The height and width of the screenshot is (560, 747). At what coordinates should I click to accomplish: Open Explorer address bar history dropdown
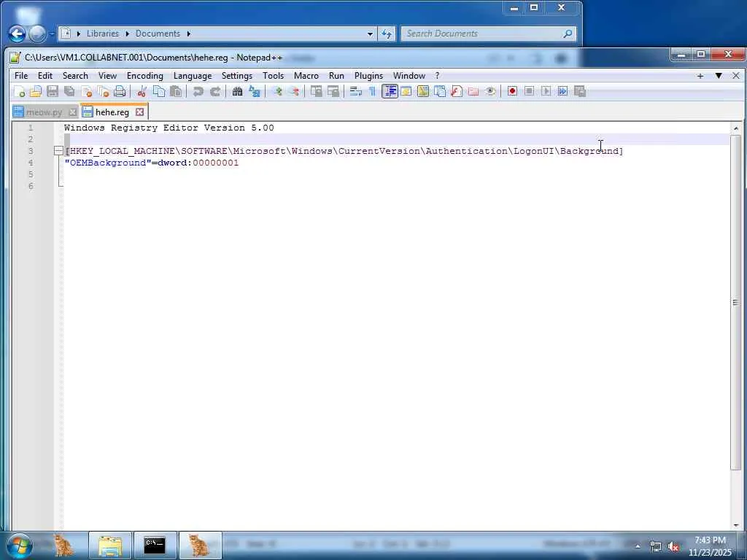click(370, 34)
